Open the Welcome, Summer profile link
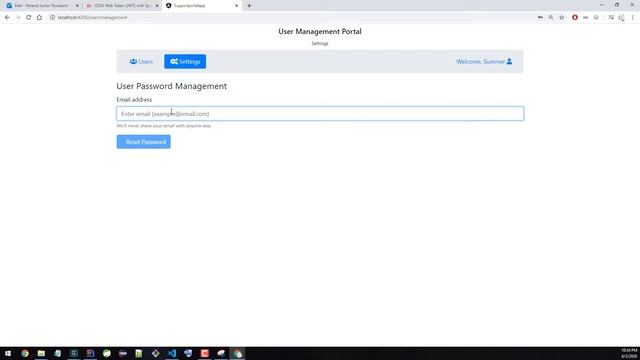This screenshot has width=640, height=360. (x=484, y=62)
